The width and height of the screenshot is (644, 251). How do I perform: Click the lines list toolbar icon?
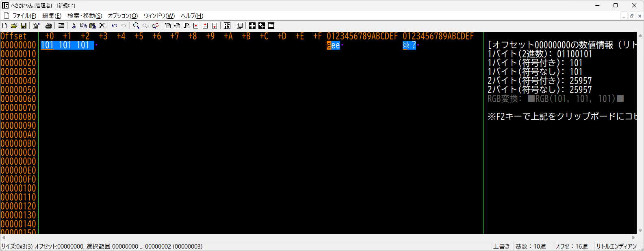point(61,26)
